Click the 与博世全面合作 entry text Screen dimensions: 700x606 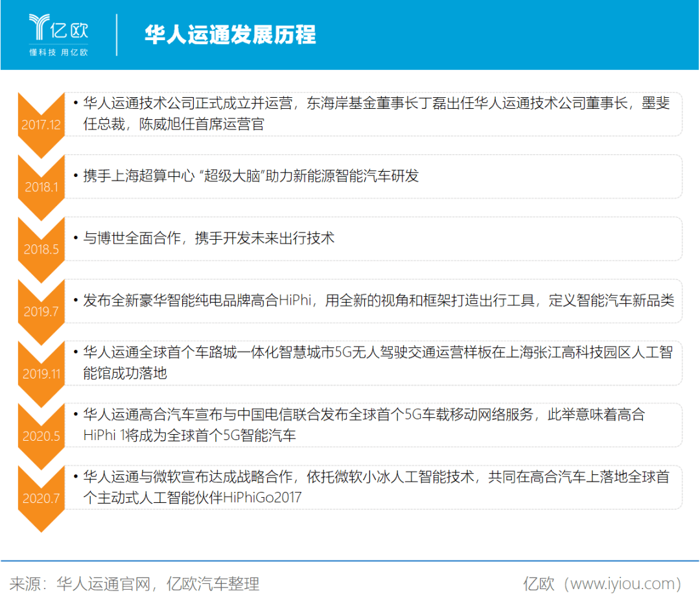point(209,238)
